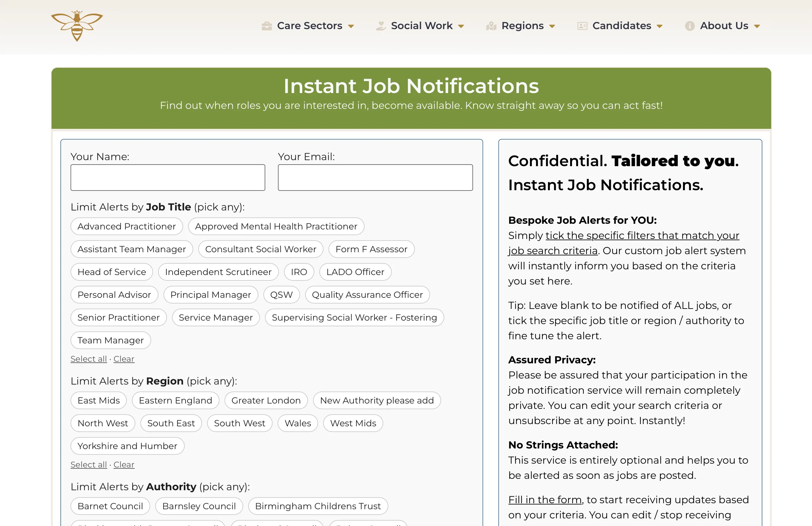Select the Barnet Council authority

[x=110, y=506]
